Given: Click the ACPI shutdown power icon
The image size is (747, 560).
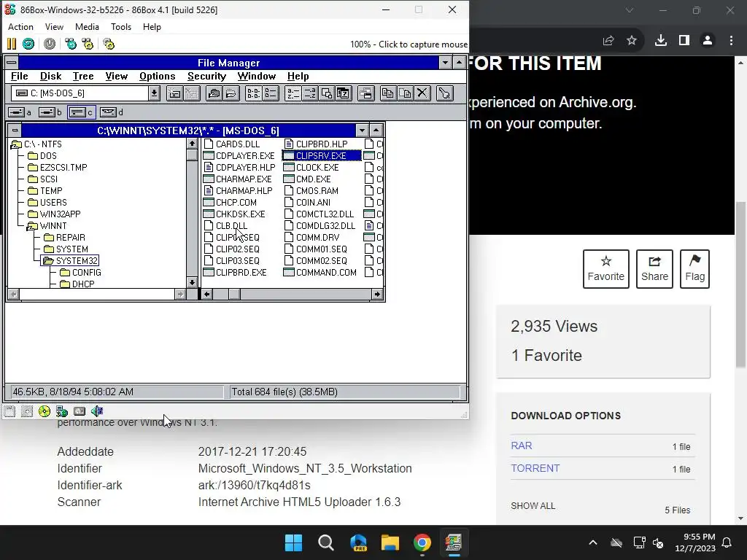Looking at the screenshot, I should (x=50, y=44).
